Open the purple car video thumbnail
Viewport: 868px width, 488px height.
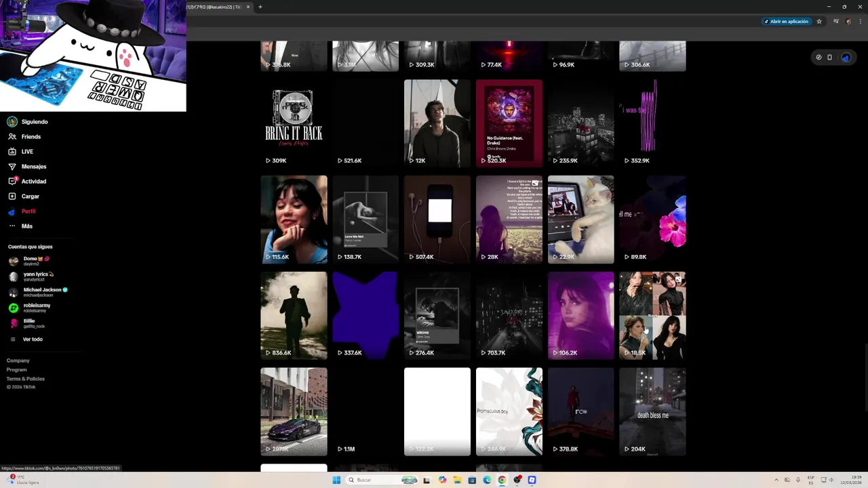pos(294,412)
